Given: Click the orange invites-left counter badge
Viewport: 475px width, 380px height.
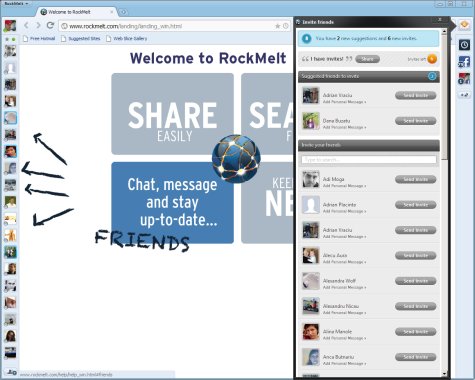Looking at the screenshot, I should tap(432, 59).
